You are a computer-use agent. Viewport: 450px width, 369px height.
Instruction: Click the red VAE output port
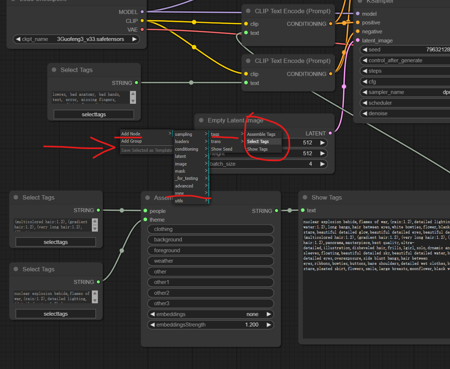tap(142, 30)
